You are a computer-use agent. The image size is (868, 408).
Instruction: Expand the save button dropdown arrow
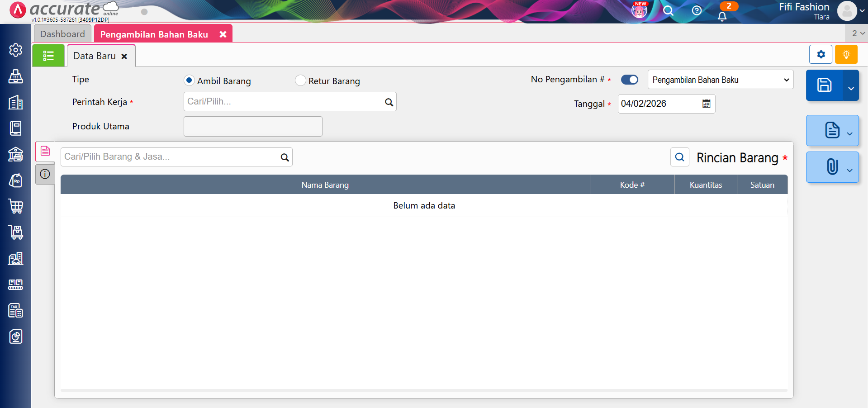(x=851, y=88)
